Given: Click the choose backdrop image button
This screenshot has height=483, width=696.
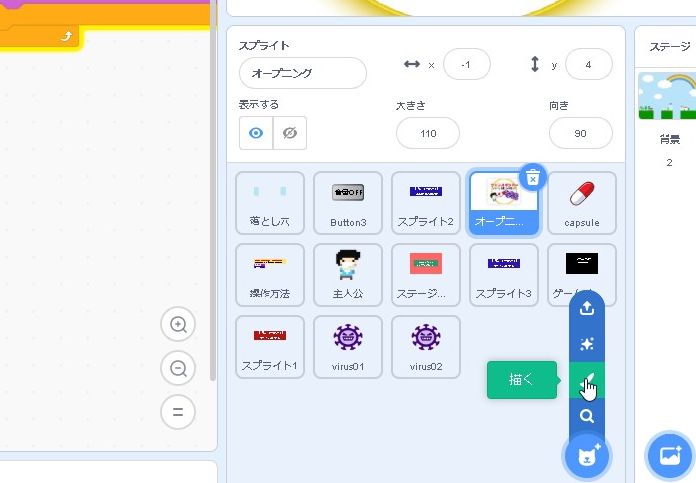Looking at the screenshot, I should (670, 455).
